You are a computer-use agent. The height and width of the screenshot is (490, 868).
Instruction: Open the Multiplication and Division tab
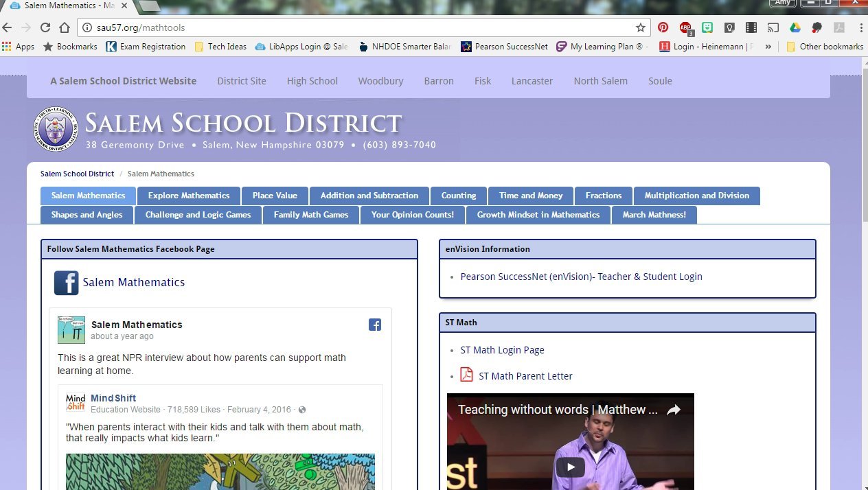[x=696, y=196]
